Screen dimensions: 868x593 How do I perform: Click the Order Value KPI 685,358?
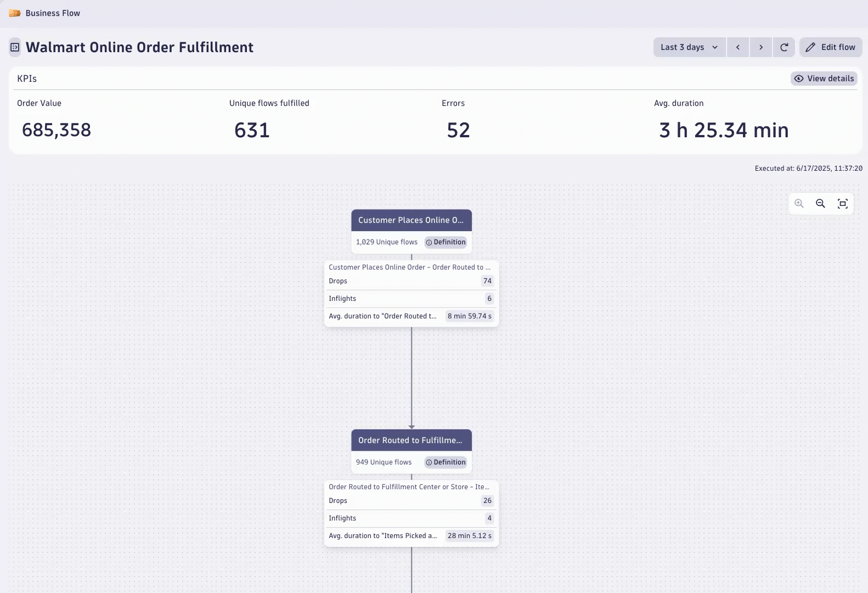point(57,130)
